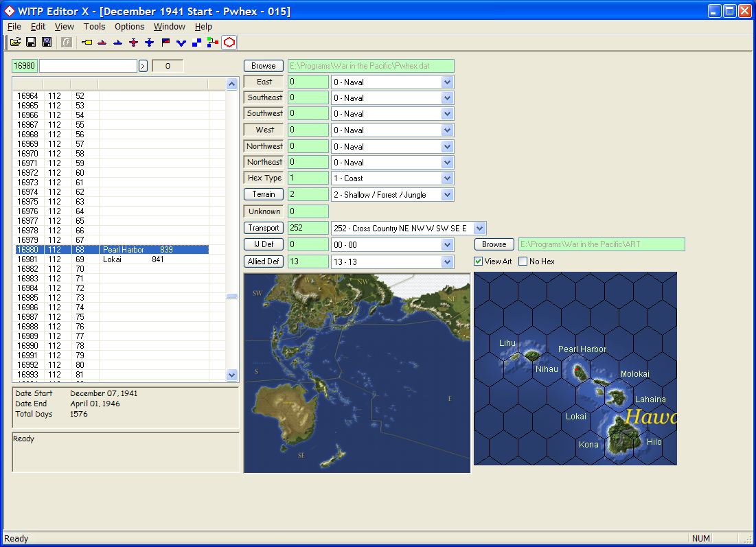Click the blue-labeled floppy disk Save As icon
The height and width of the screenshot is (547, 756).
47,43
